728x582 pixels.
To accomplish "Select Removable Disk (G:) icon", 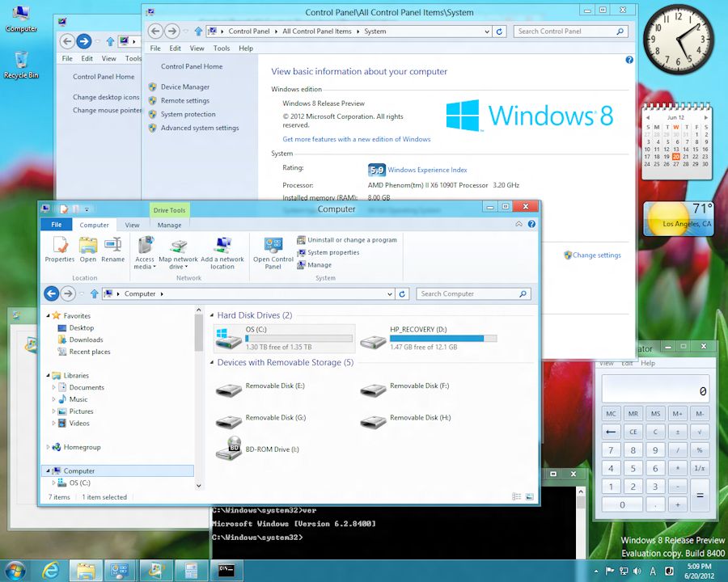I will [229, 421].
